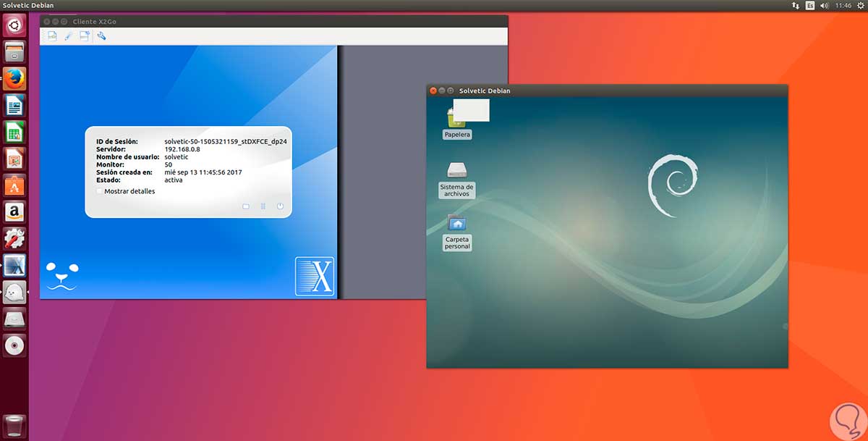Open the Trash at bottom of the launcher
Image resolution: width=868 pixels, height=441 pixels.
tap(14, 426)
